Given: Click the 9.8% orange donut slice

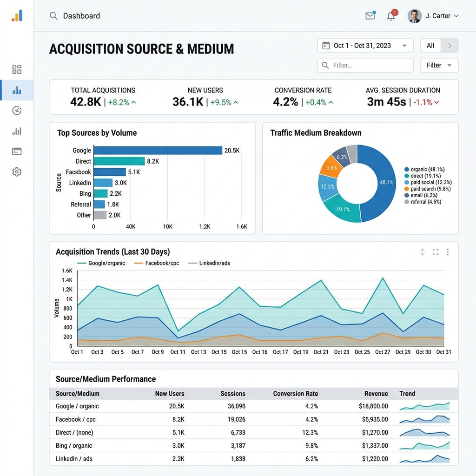Looking at the screenshot, I should pyautogui.click(x=331, y=167).
